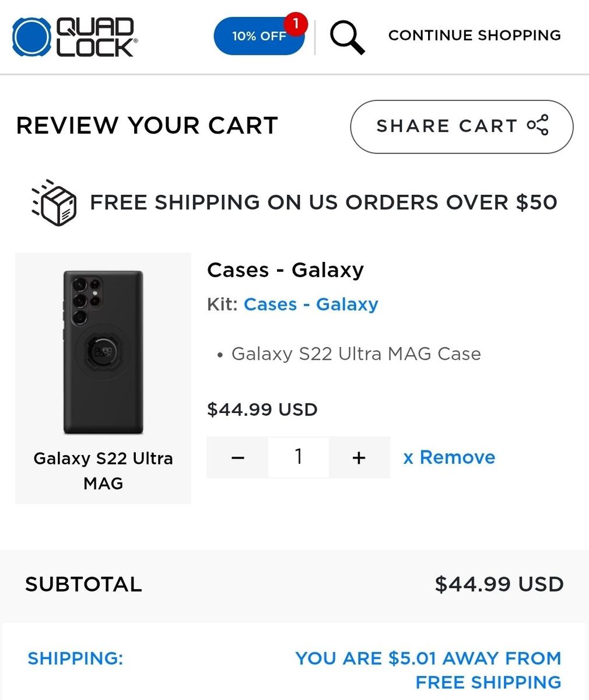589x700 pixels.
Task: Select the bold Cases - Galaxy product title
Action: click(x=285, y=270)
